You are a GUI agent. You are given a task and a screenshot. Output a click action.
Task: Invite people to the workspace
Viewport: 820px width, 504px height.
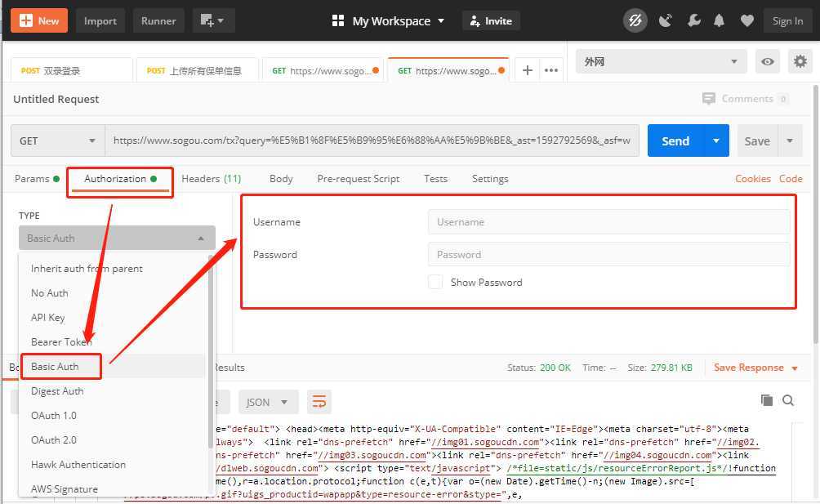pos(491,21)
